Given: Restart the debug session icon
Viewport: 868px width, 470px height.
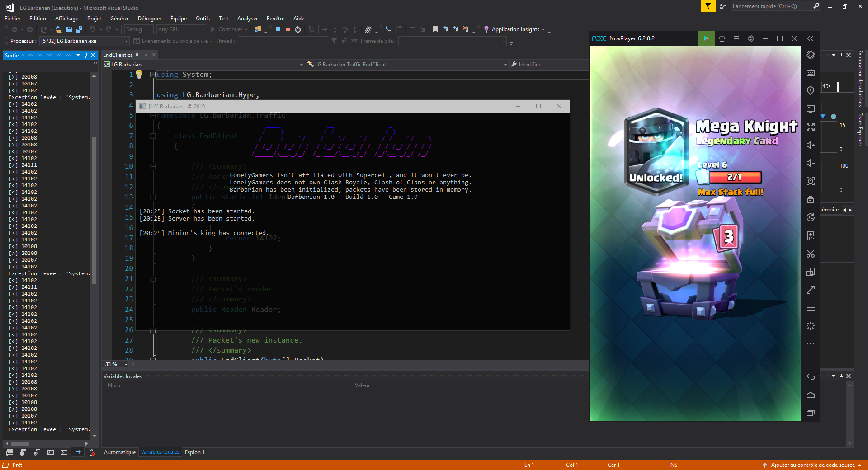Looking at the screenshot, I should (298, 29).
